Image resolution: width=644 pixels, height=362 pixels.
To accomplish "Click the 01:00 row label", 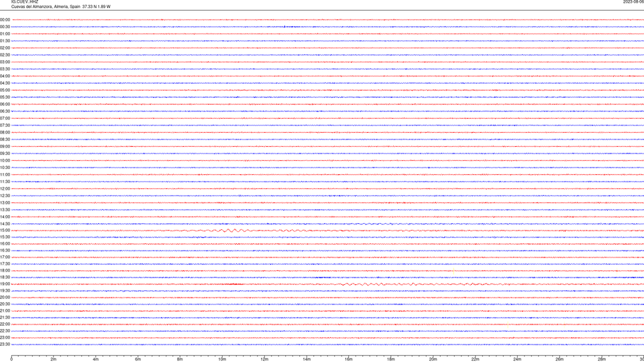I will click(5, 34).
